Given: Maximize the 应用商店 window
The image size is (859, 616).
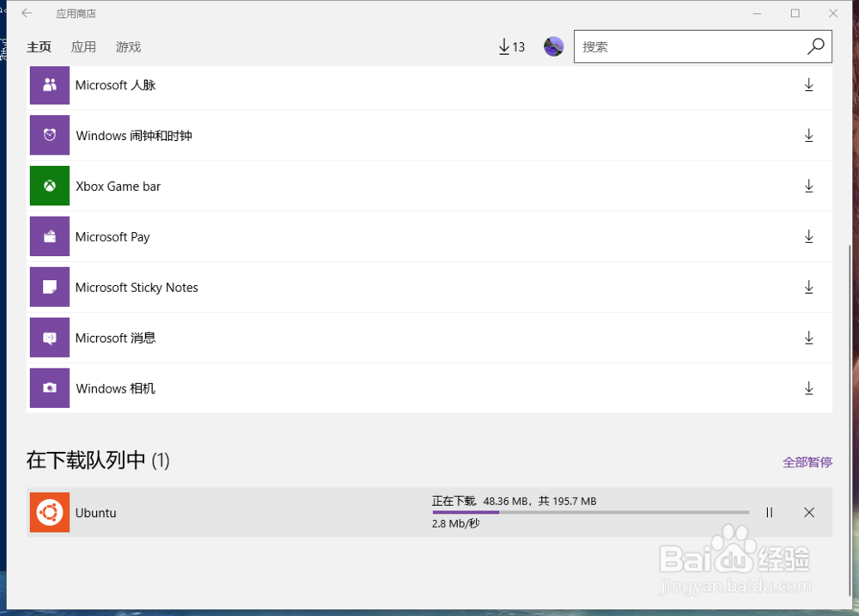Looking at the screenshot, I should click(x=795, y=13).
